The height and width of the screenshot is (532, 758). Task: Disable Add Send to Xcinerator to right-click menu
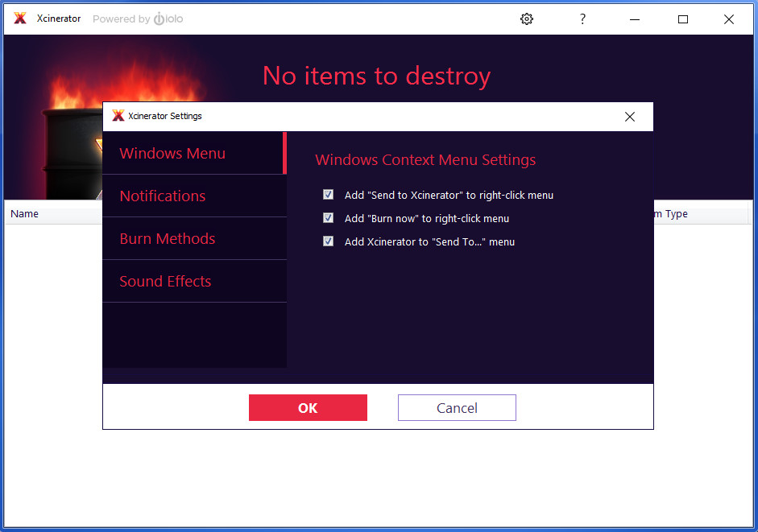[328, 194]
